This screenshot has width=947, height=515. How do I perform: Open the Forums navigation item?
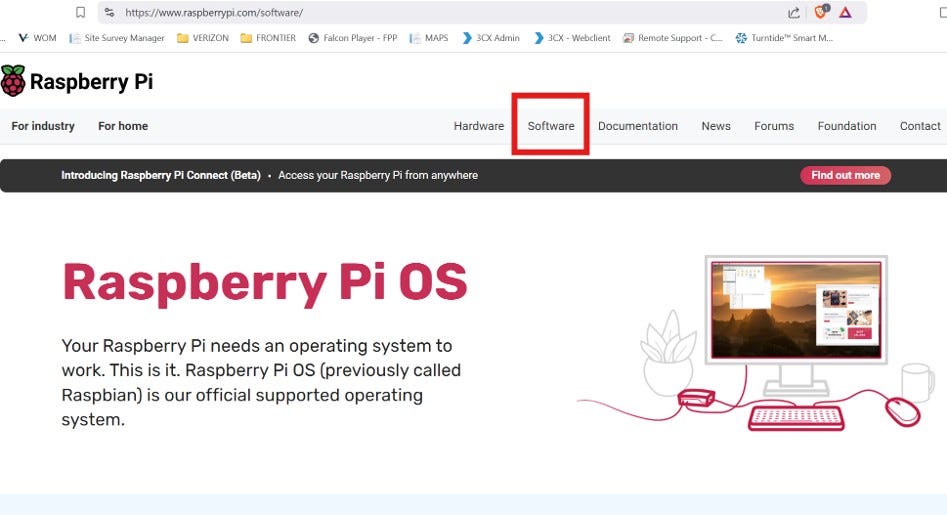tap(774, 126)
